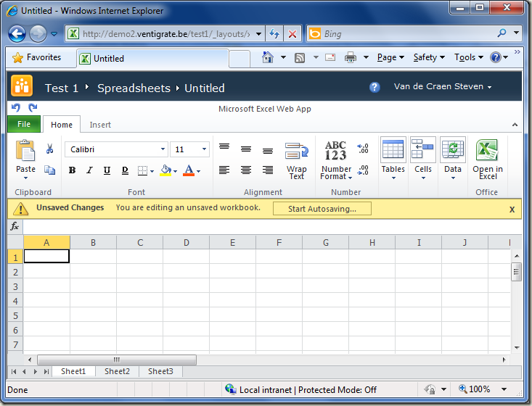Toggle Double Underline formatting
Screen dimensions: 532x406
(x=125, y=170)
